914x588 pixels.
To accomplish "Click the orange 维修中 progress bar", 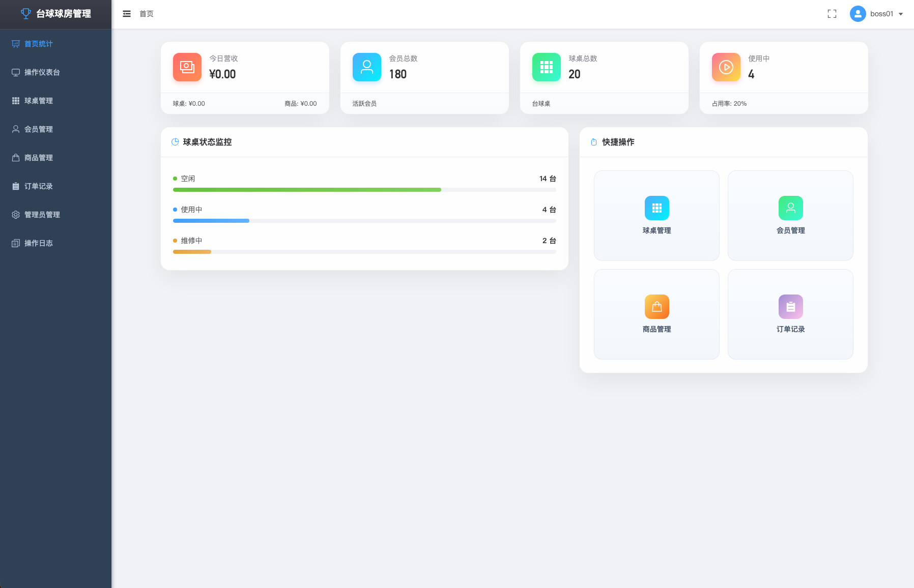I will click(x=192, y=252).
